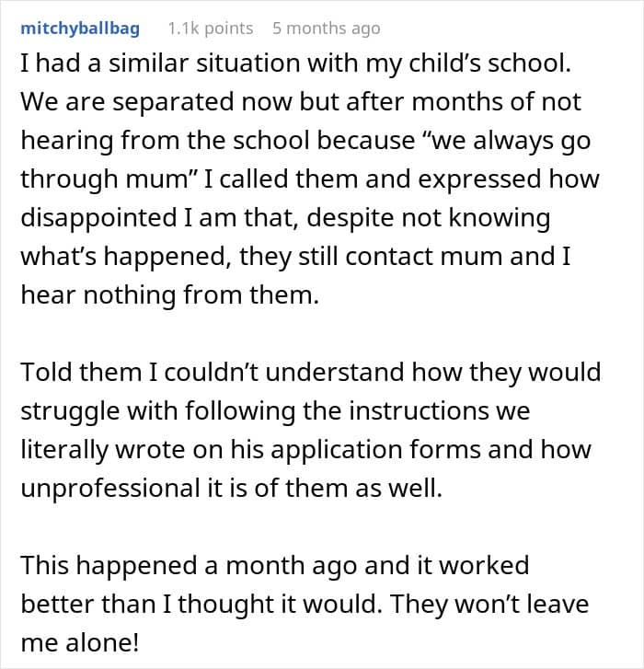Click the "5 months ago" comment timestamp
The height and width of the screenshot is (669, 644).
(x=327, y=29)
